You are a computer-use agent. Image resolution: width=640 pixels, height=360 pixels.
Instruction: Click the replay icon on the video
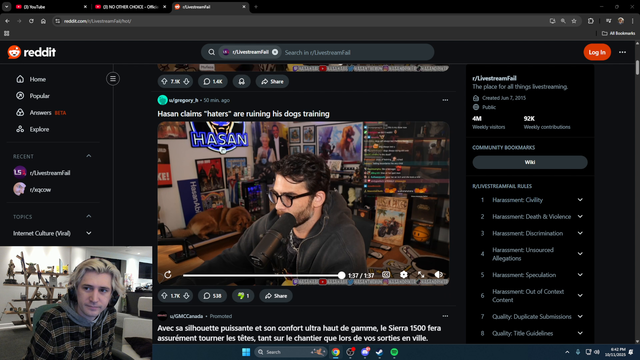click(168, 275)
